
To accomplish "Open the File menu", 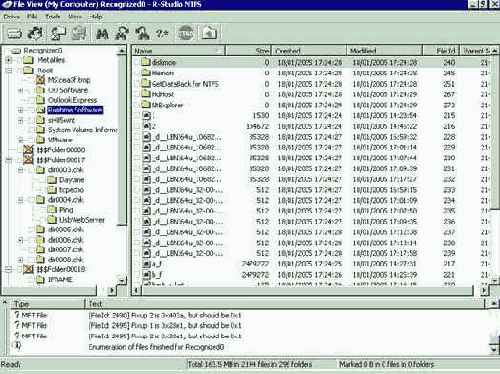I will pos(32,16).
